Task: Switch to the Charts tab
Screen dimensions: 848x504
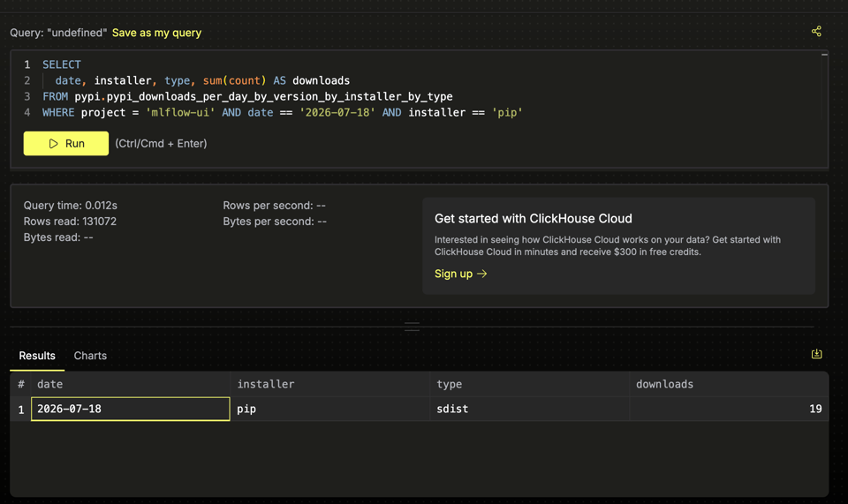Action: click(x=90, y=356)
